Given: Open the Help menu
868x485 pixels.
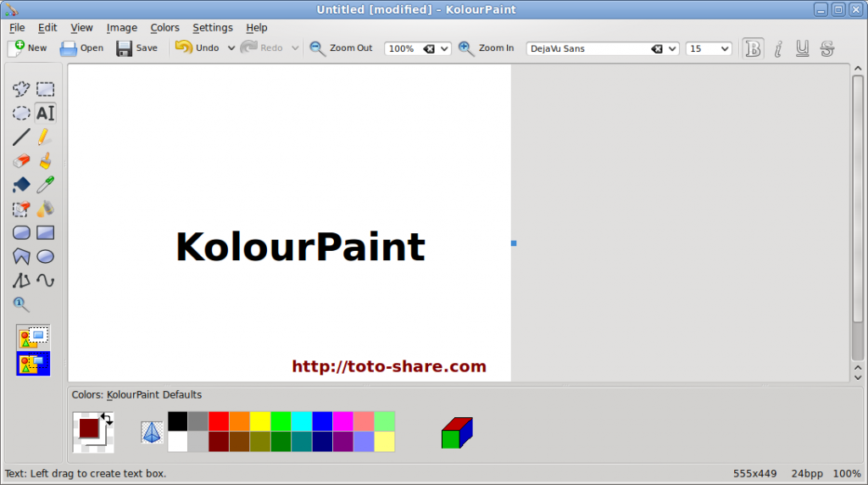Looking at the screenshot, I should [256, 28].
